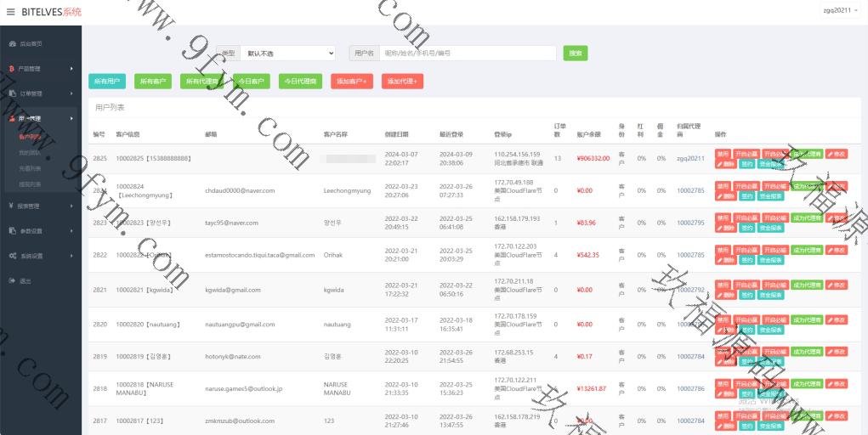Screen dimensions: 868x435
Task: Expand the 报表管理 sidebar submenu
Action: (x=41, y=206)
